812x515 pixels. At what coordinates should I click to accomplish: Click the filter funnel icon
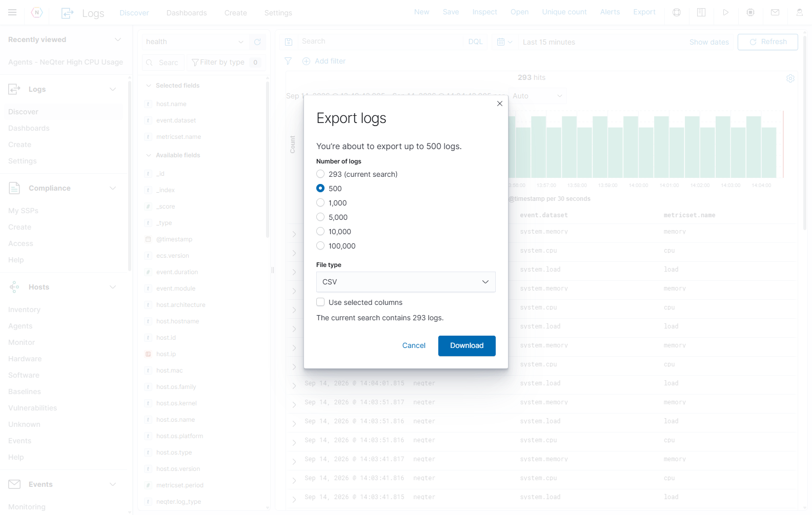288,61
